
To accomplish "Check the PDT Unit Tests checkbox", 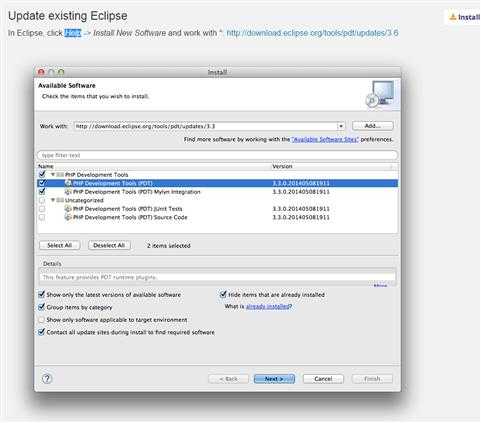I will pos(42,209).
